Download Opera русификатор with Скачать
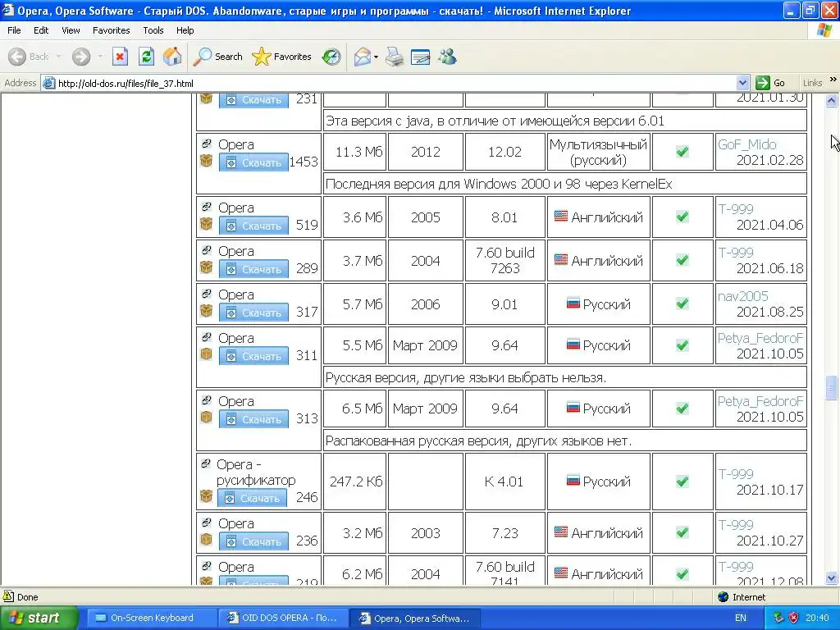Viewport: 840px width, 630px height. (252, 498)
